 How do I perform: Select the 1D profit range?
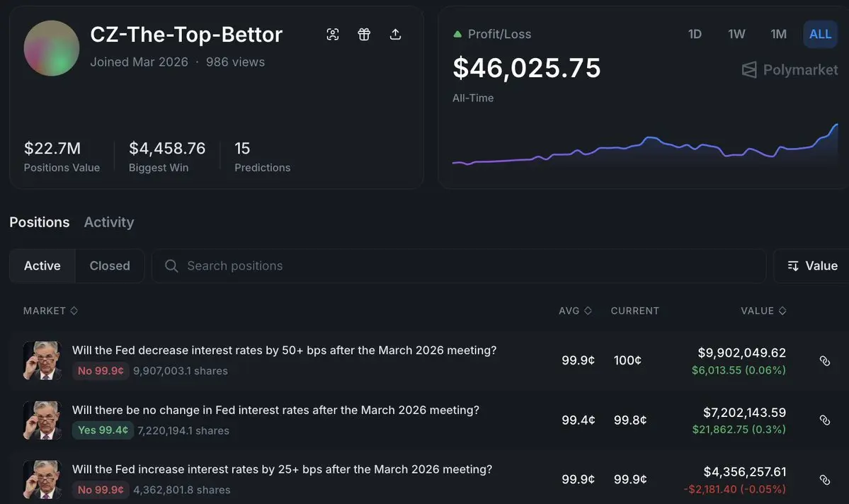click(695, 34)
